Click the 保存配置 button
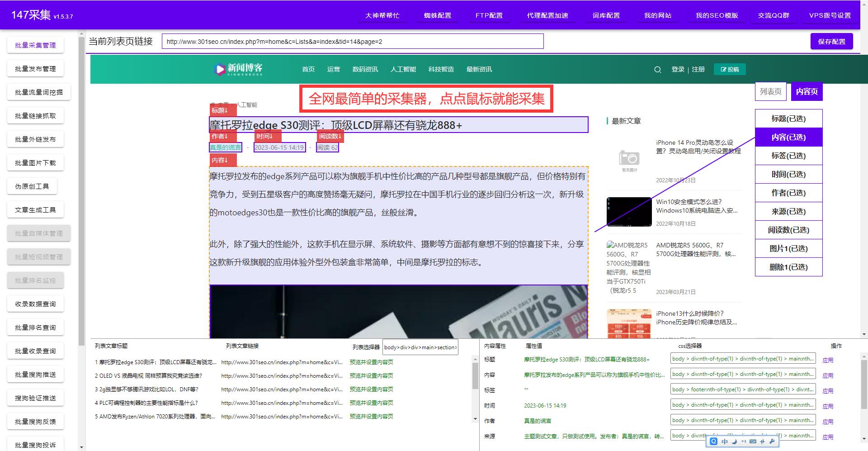The height and width of the screenshot is (451, 868). point(831,41)
